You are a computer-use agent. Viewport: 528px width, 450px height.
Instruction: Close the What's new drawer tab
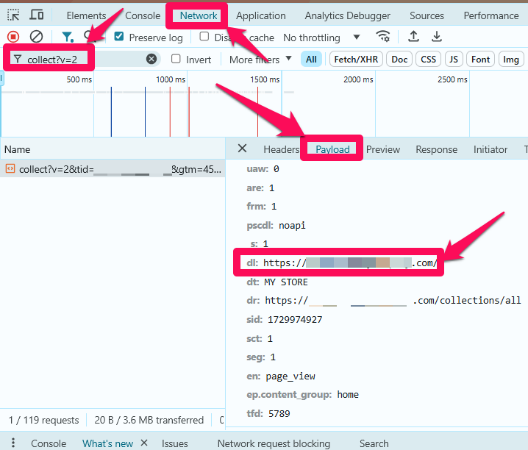point(144,443)
